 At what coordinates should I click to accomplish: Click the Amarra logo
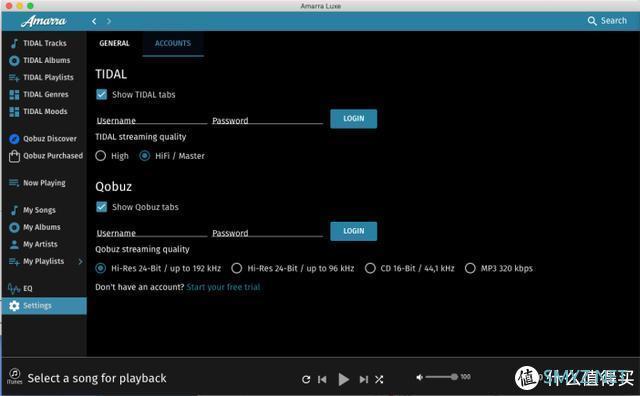(44, 21)
